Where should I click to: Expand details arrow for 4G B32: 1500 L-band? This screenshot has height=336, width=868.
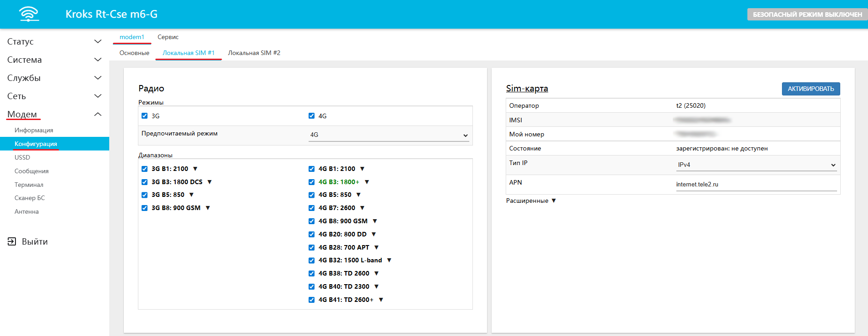pyautogui.click(x=389, y=260)
